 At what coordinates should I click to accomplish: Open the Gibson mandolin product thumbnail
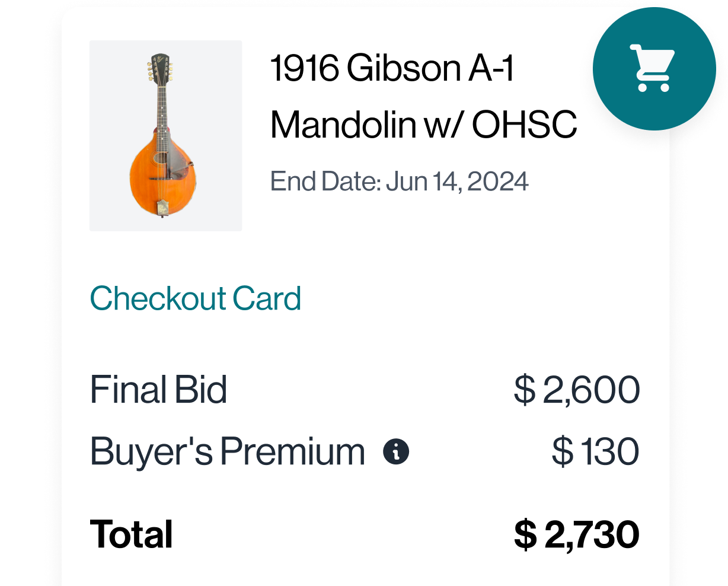coord(165,136)
